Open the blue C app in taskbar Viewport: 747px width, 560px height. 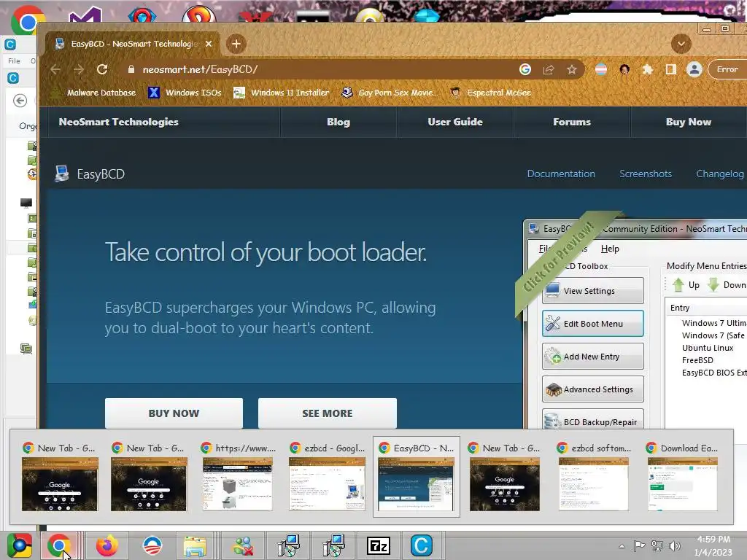421,545
